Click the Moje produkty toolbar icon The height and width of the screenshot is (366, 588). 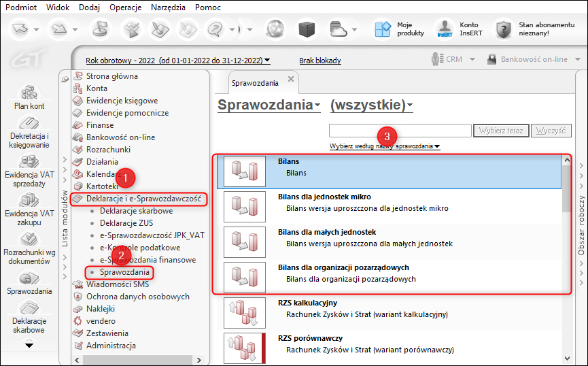(x=382, y=29)
